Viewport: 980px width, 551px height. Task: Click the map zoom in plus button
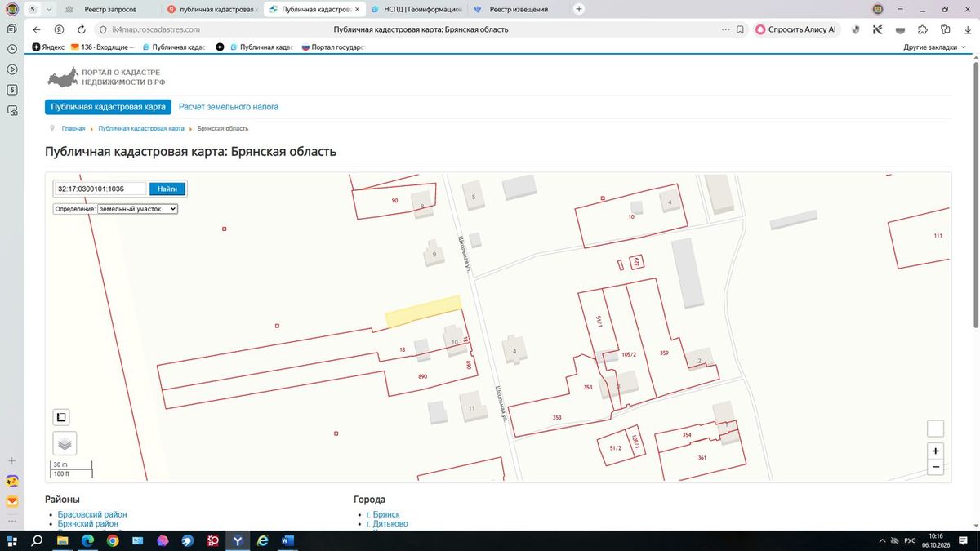click(936, 451)
